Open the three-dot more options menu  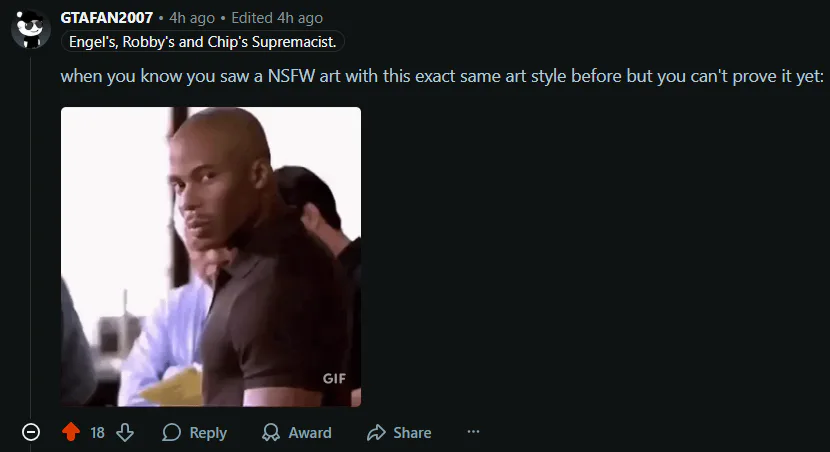[473, 432]
